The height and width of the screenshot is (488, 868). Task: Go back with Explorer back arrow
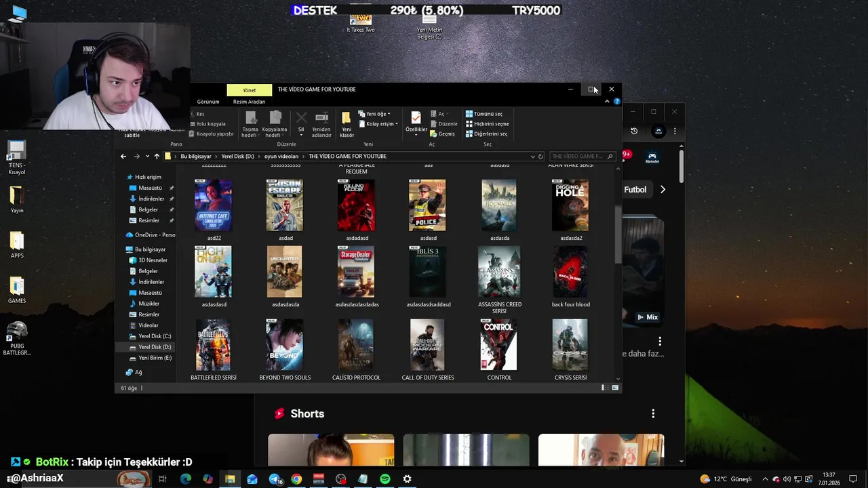(x=123, y=157)
